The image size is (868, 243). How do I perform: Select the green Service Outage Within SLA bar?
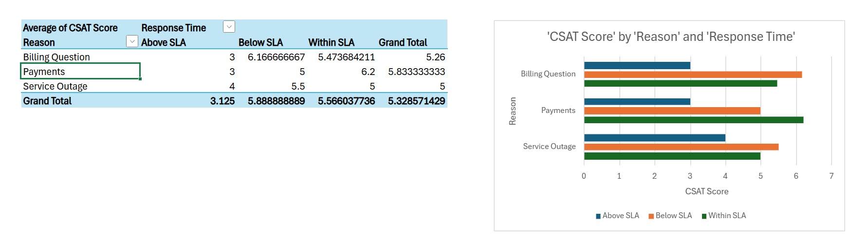(x=672, y=156)
